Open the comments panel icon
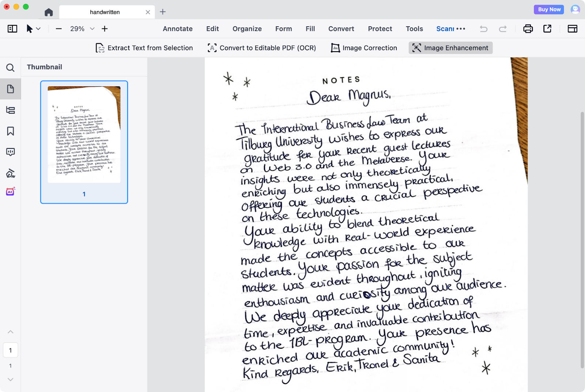This screenshot has width=585, height=392. 10,152
